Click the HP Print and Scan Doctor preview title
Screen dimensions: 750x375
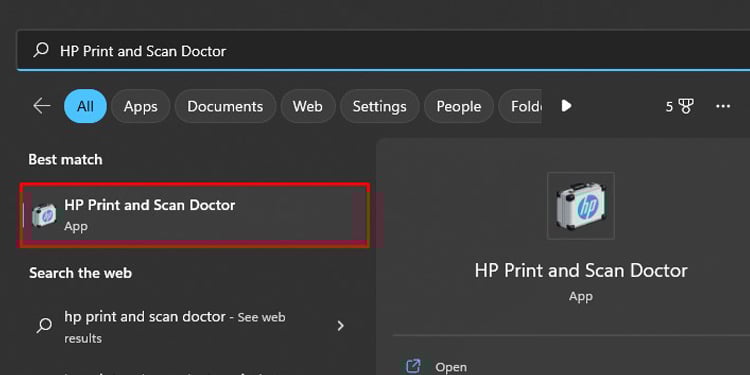pyautogui.click(x=581, y=271)
